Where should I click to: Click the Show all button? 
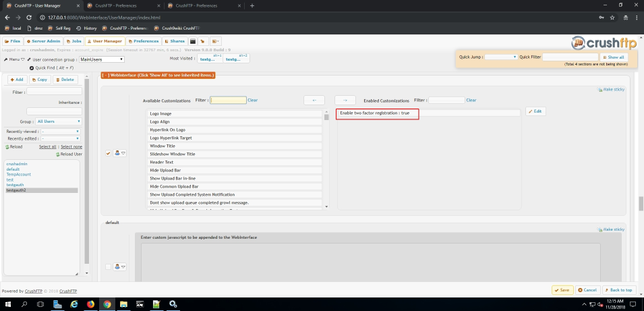pyautogui.click(x=614, y=57)
